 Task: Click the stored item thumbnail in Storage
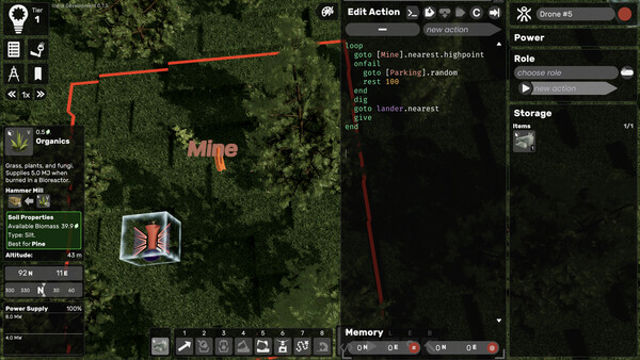pyautogui.click(x=524, y=141)
